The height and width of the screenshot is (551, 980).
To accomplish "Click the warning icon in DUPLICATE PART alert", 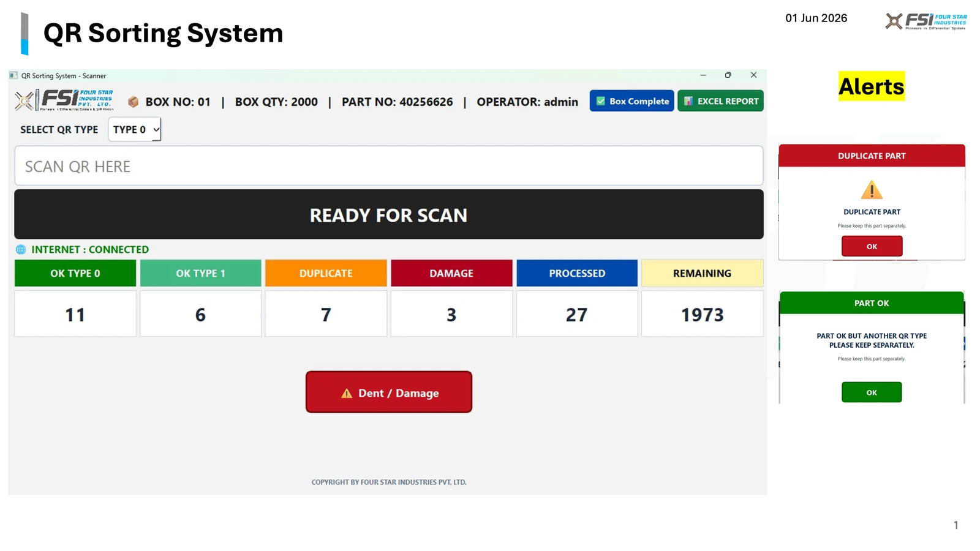I will click(x=872, y=190).
